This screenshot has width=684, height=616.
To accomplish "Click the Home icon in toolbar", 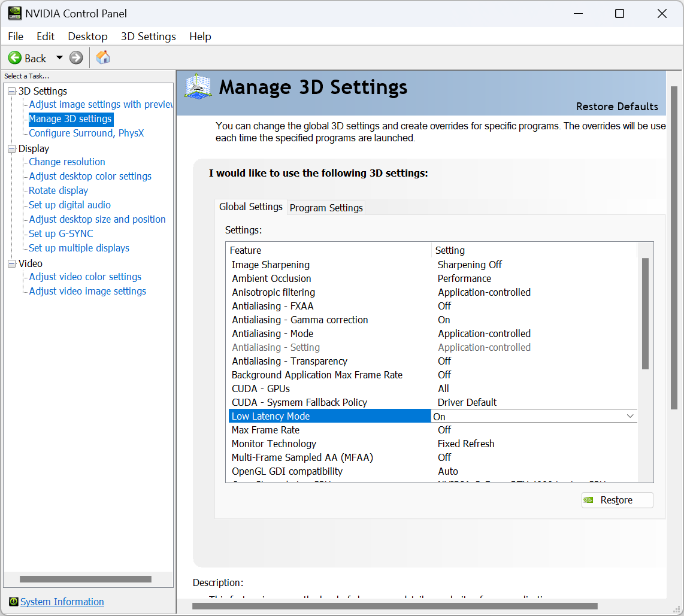I will click(103, 57).
